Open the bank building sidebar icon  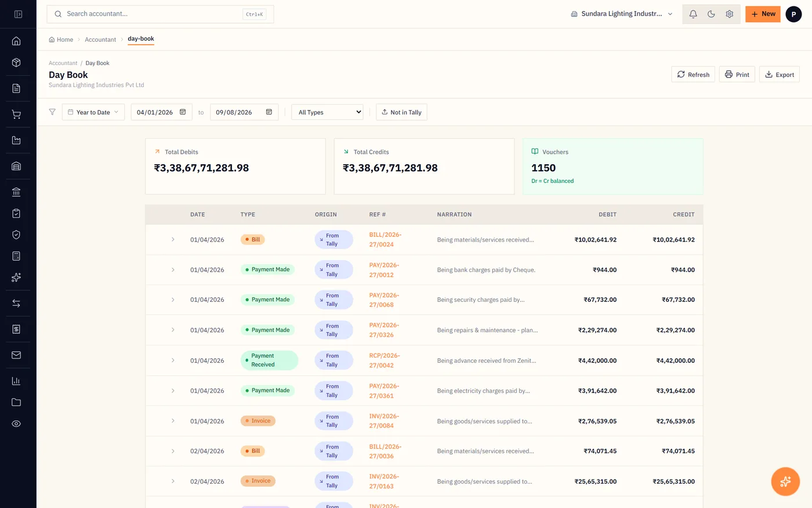[x=16, y=192]
